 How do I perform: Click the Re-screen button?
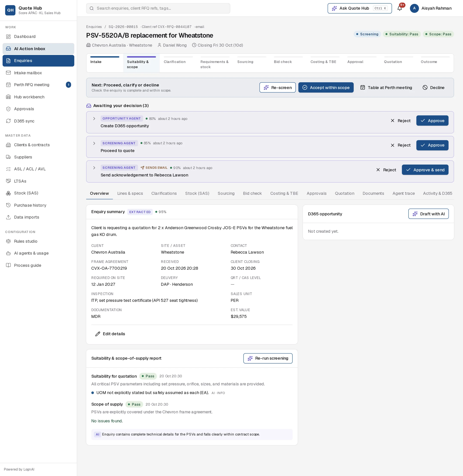tap(277, 87)
